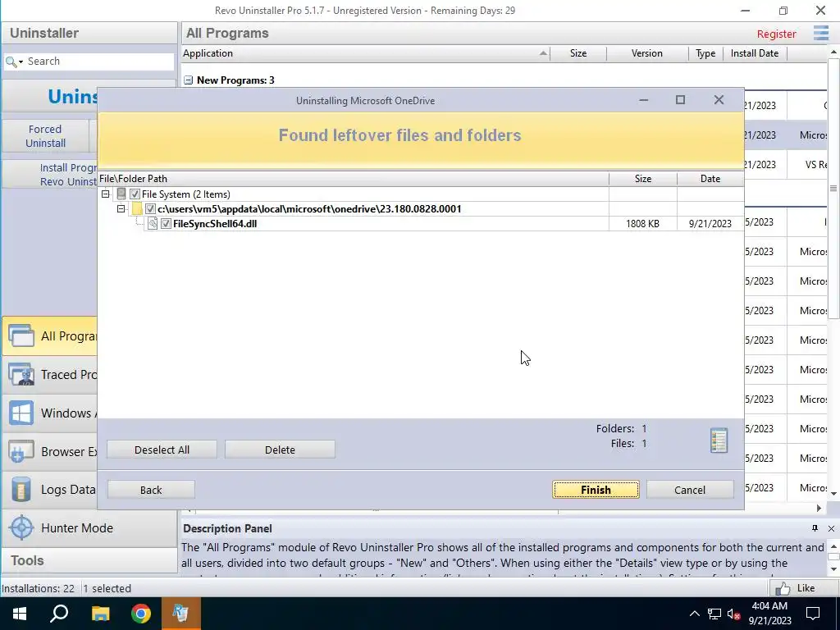The image size is (840, 630).
Task: Click the Uninstaller panel header
Action: (x=89, y=33)
